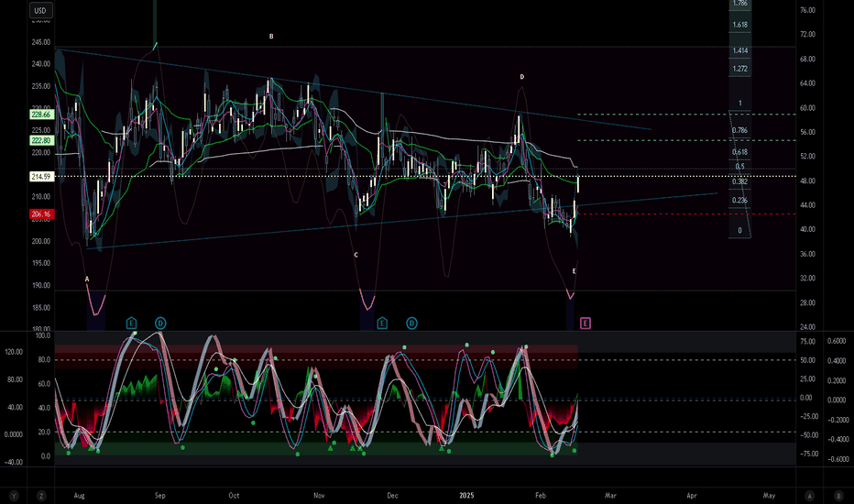Click the Fibonacci 0.5 level label

pyautogui.click(x=739, y=167)
